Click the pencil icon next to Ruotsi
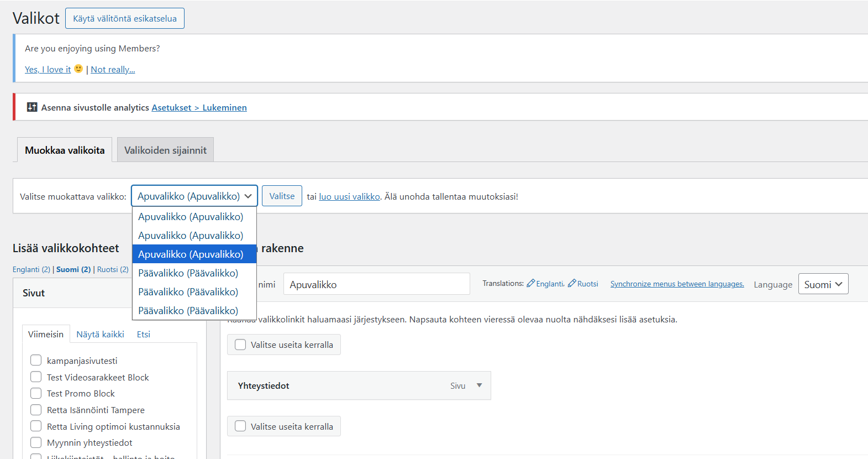The width and height of the screenshot is (868, 459). click(x=572, y=283)
